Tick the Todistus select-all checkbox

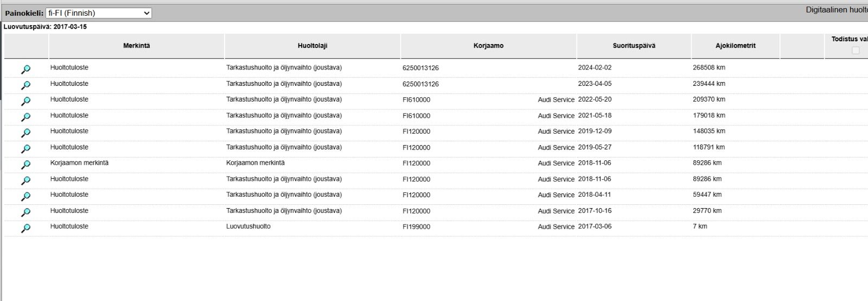(x=856, y=50)
